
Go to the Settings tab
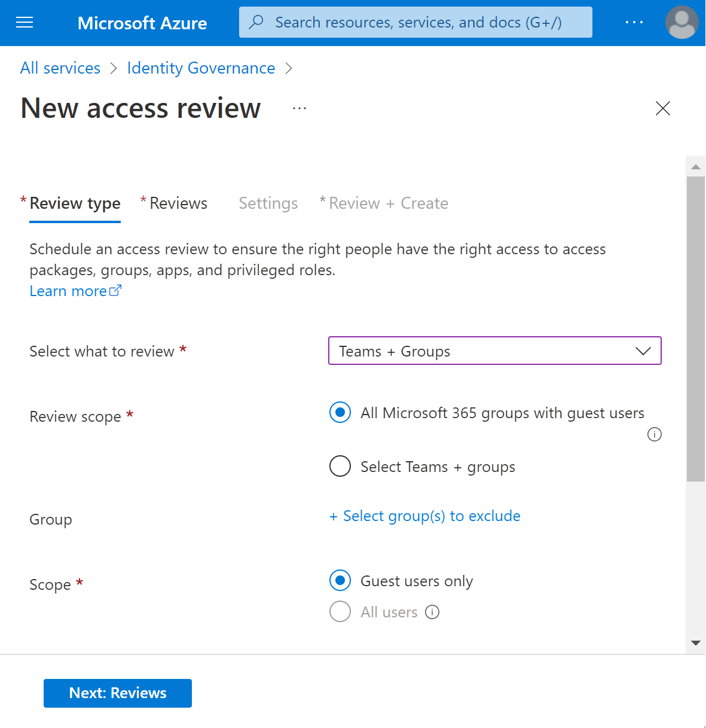(268, 203)
